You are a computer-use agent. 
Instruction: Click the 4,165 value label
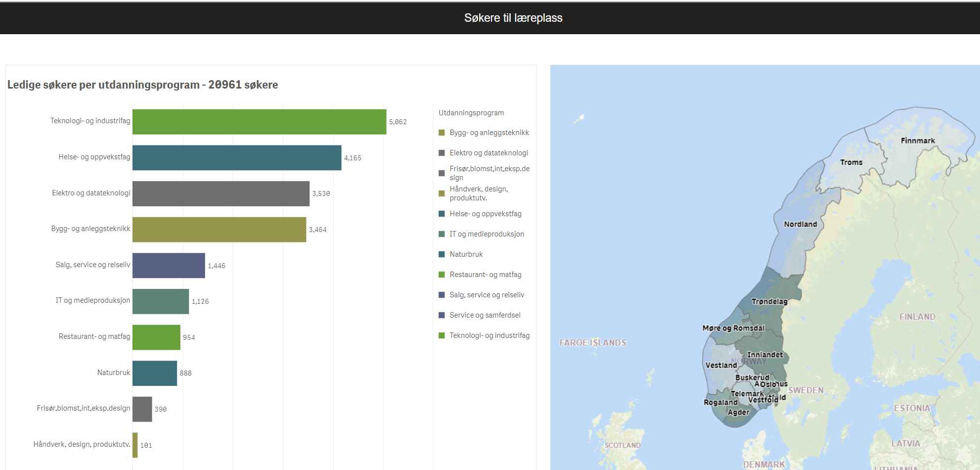point(353,158)
